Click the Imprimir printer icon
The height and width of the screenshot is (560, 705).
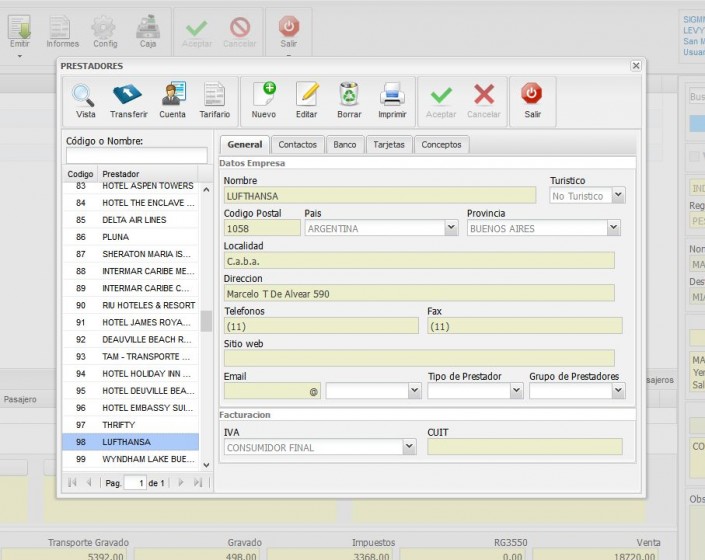(392, 101)
